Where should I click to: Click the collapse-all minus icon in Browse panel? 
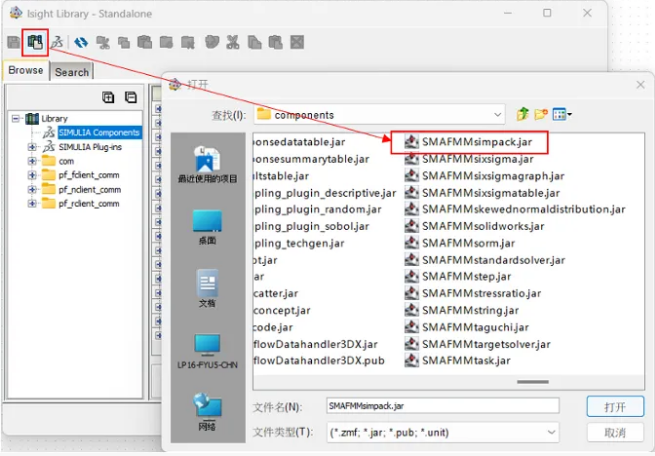tap(131, 97)
